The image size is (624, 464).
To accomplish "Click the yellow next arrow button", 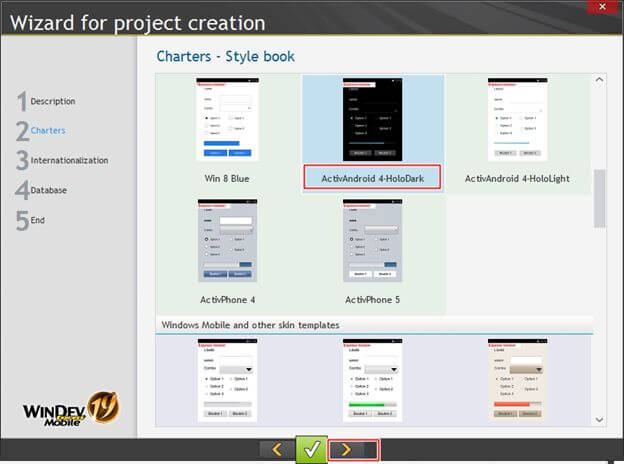I will tap(346, 450).
